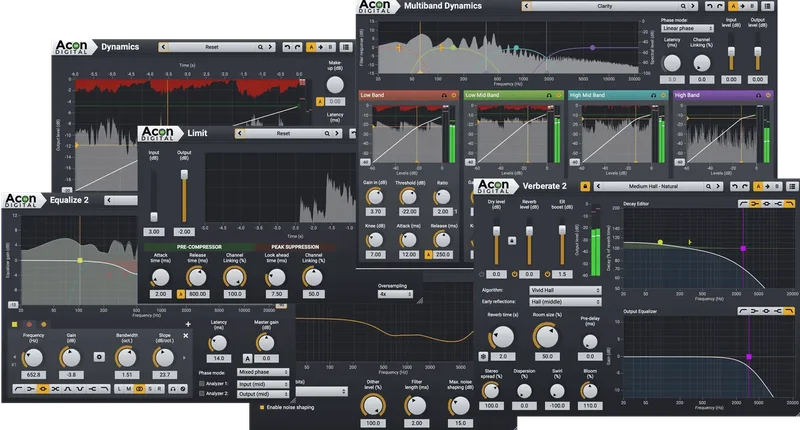Screen dimensions: 800x430
Task: Click Output slider handle in Limit
Action: pyautogui.click(x=184, y=174)
